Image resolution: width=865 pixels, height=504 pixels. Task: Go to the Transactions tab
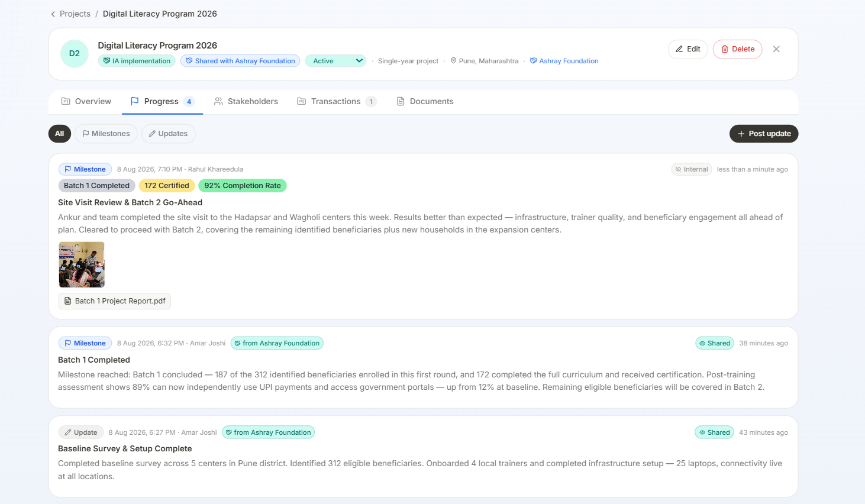337,102
